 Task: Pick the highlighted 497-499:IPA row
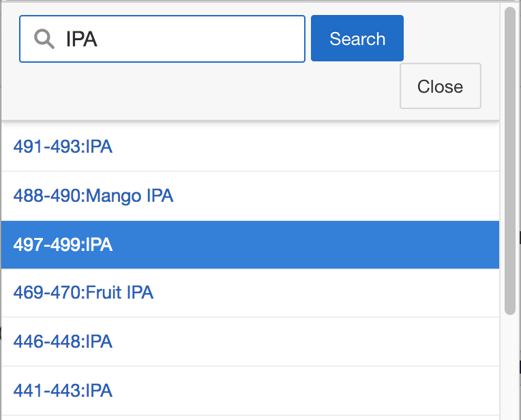pos(63,245)
